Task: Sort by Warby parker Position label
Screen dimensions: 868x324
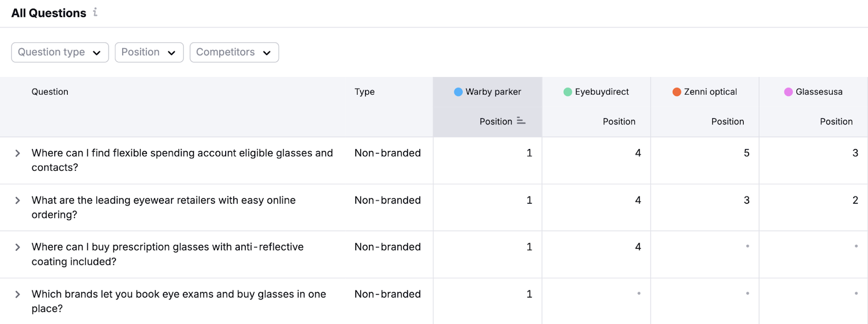Action: pos(496,121)
